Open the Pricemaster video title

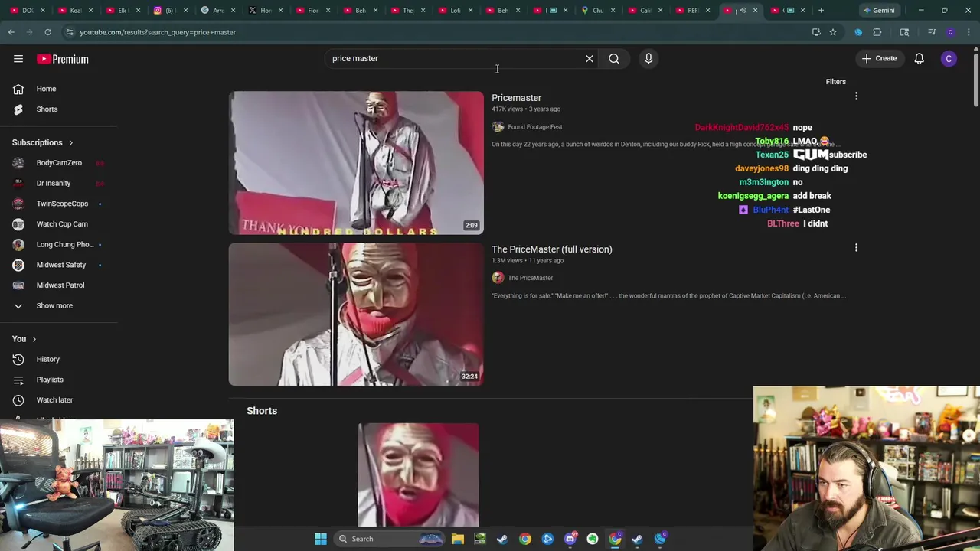(x=516, y=98)
